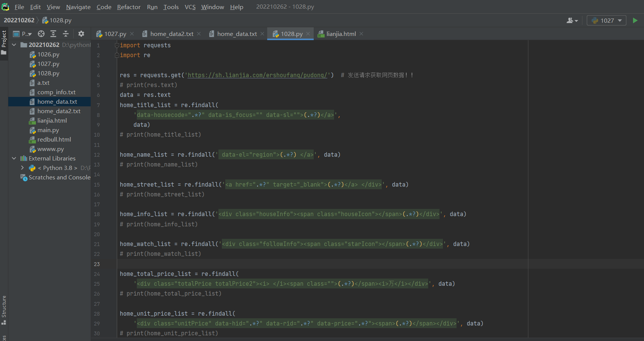Open the VCS menu
Screen dimensions: 644x341
click(x=190, y=7)
